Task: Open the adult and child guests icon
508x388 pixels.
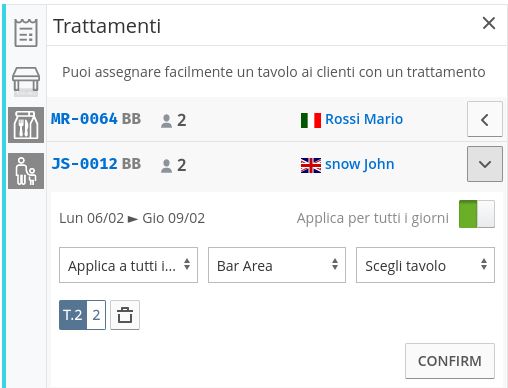Action: click(x=26, y=171)
